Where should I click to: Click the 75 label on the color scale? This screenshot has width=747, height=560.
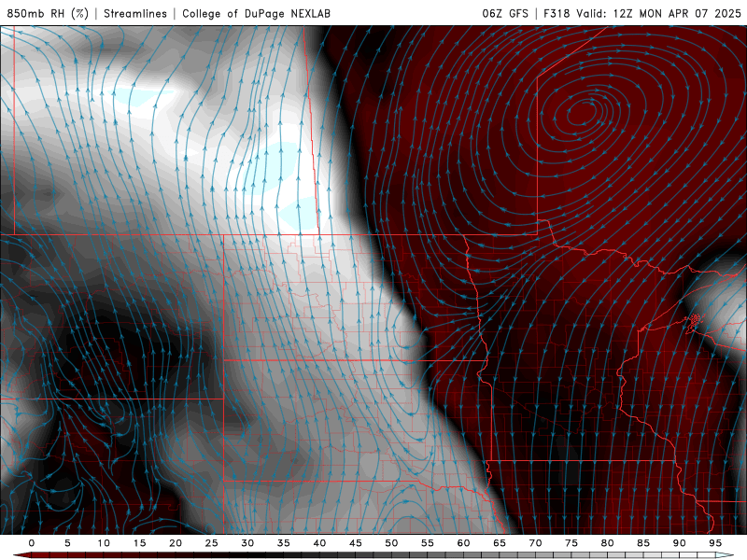(x=571, y=543)
